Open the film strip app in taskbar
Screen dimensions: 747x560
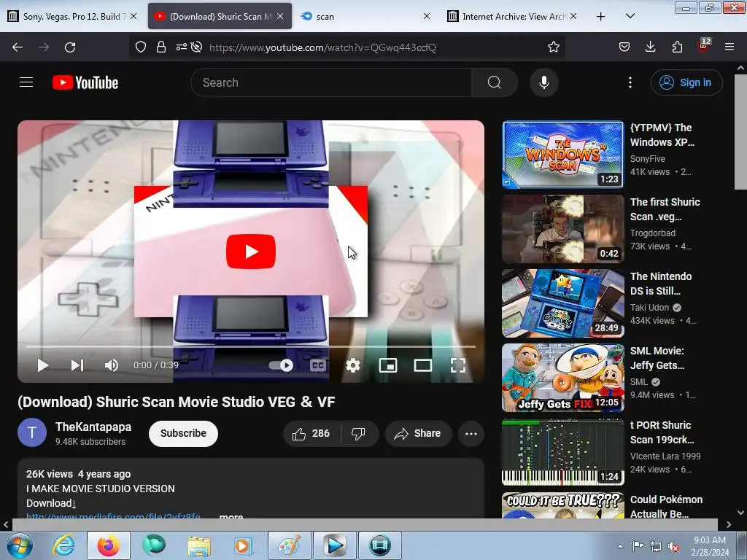[x=379, y=545]
